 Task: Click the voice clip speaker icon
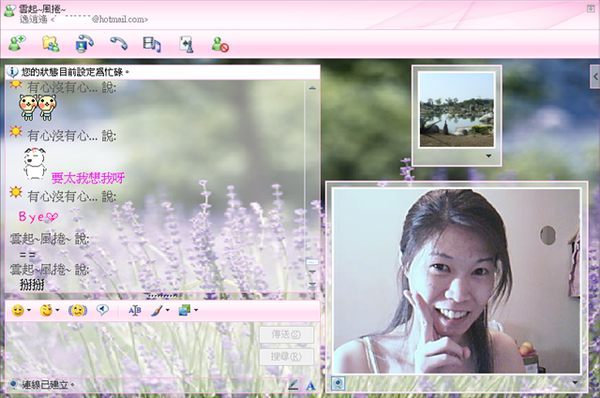pyautogui.click(x=102, y=310)
